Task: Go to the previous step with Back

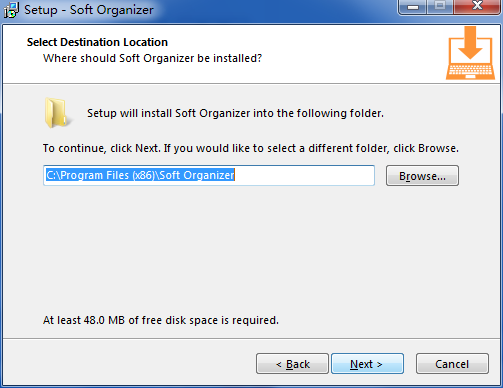Action: click(292, 364)
